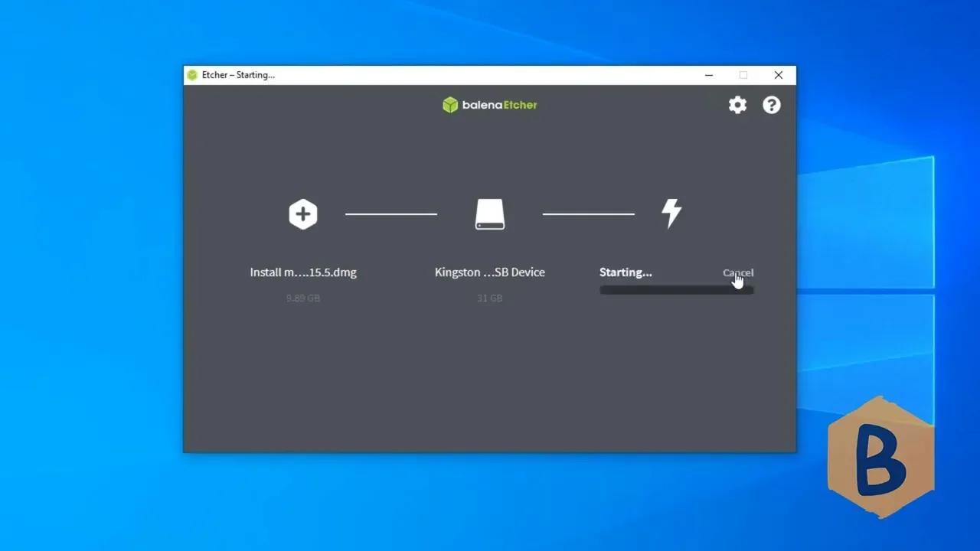The height and width of the screenshot is (551, 980).
Task: Click the 9.89 GB image size
Action: click(x=303, y=298)
